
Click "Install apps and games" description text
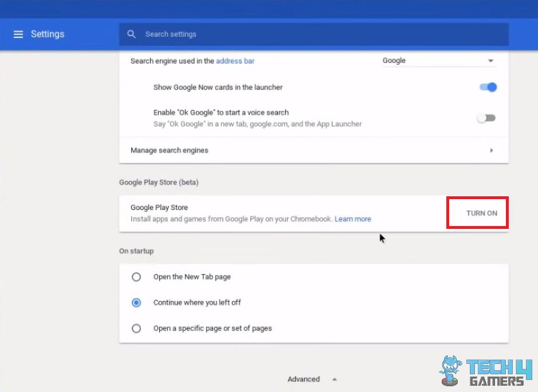[x=231, y=219]
